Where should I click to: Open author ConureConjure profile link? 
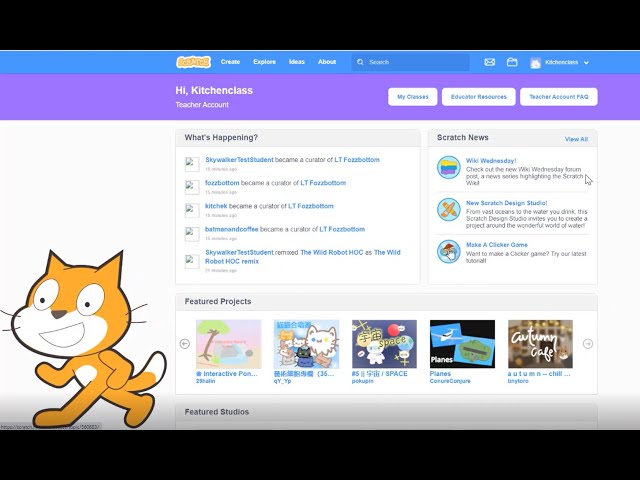[450, 381]
